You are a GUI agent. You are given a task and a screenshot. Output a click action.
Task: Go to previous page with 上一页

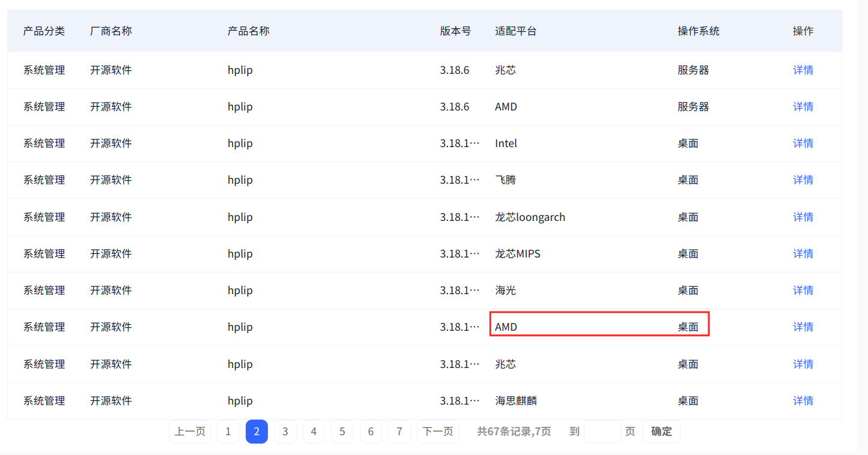(x=190, y=432)
